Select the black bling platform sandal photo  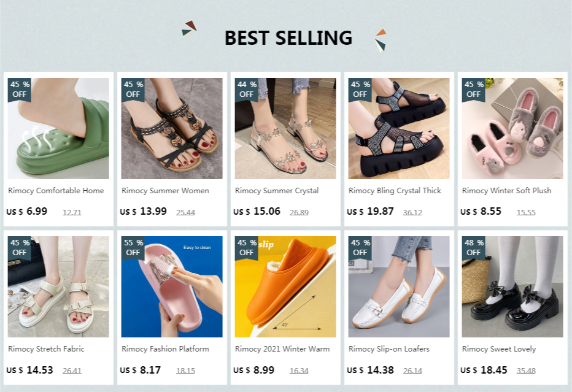[x=399, y=129]
